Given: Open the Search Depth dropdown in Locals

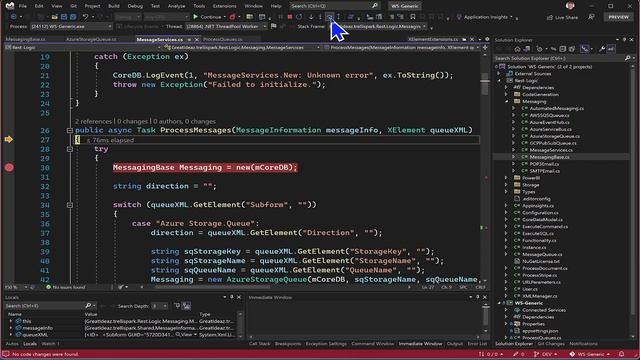Looking at the screenshot, I should [x=160, y=306].
